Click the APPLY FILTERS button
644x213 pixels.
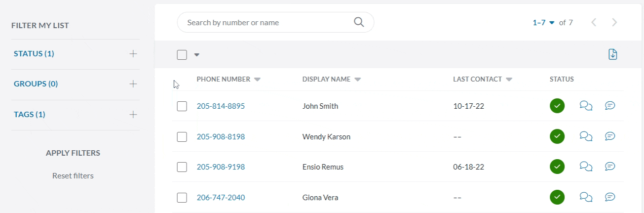click(x=73, y=153)
